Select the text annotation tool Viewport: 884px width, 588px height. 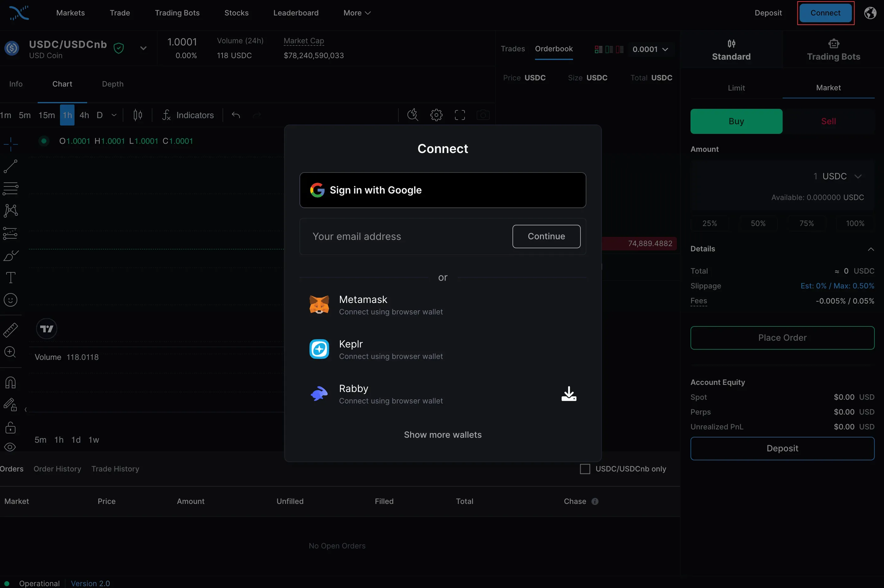11,278
